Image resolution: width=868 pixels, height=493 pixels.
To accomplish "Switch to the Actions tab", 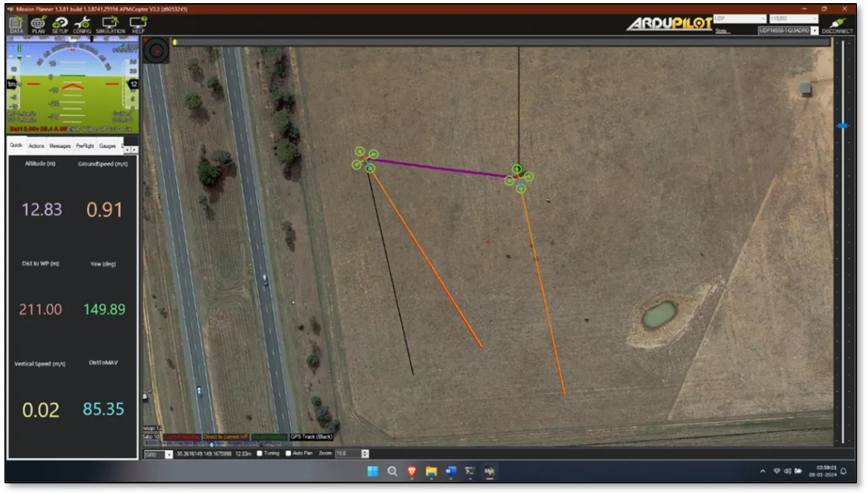I will (x=36, y=146).
